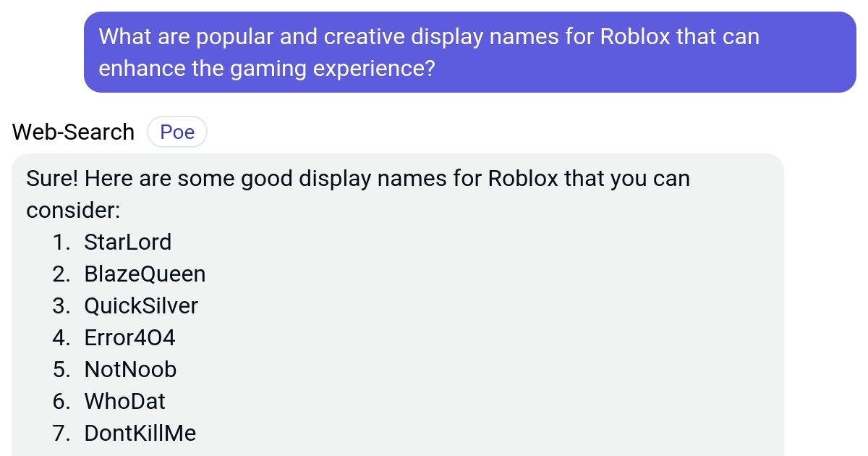Select the name Error4O4 in the list
The image size is (868, 456).
tap(129, 337)
